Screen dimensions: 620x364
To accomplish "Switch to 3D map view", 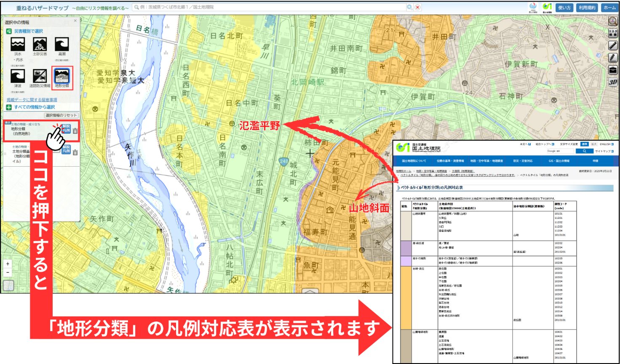I will (x=613, y=82).
